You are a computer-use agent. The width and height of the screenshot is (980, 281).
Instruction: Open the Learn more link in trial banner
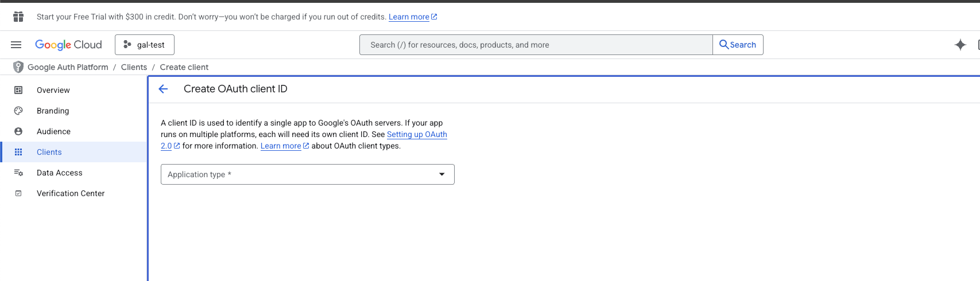(413, 17)
